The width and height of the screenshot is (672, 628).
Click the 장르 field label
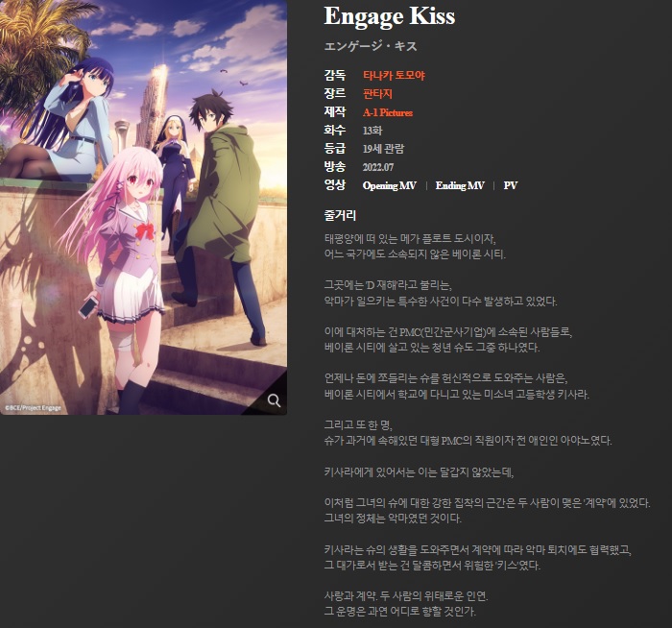(335, 94)
